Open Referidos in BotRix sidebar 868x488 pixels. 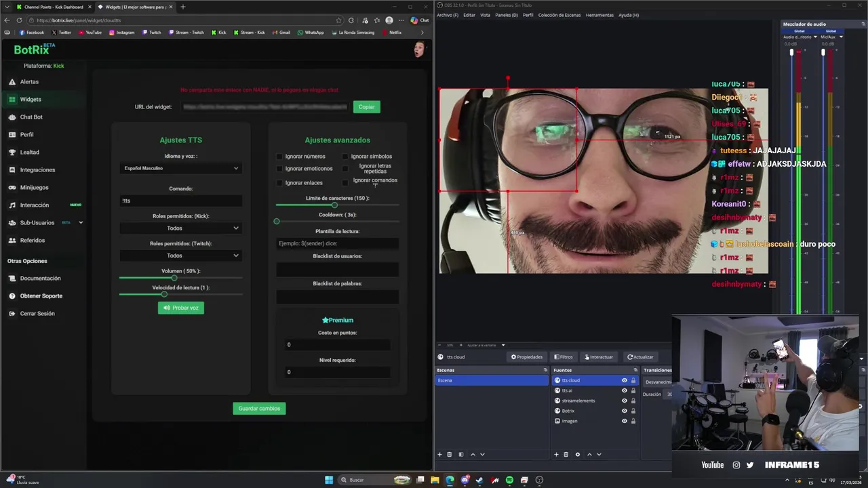(x=32, y=241)
